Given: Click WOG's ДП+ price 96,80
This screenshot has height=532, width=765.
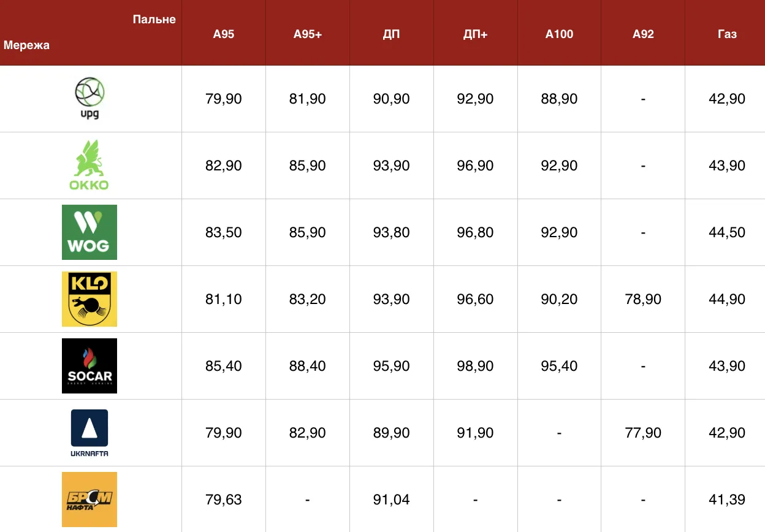Looking at the screenshot, I should 476,232.
